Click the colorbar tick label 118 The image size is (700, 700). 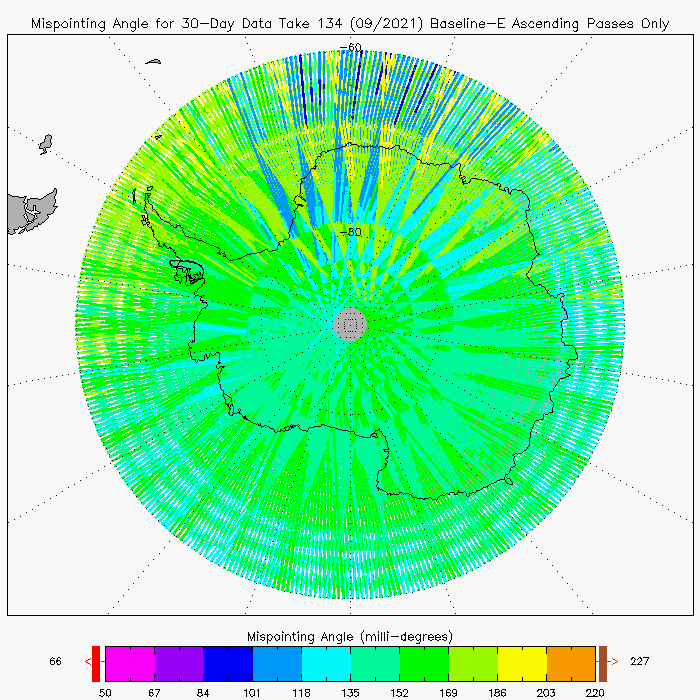[301, 693]
